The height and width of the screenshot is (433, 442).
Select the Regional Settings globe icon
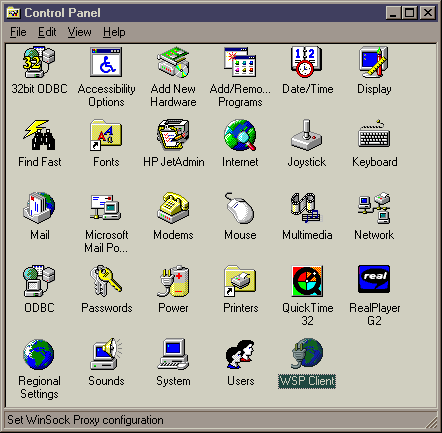39,354
